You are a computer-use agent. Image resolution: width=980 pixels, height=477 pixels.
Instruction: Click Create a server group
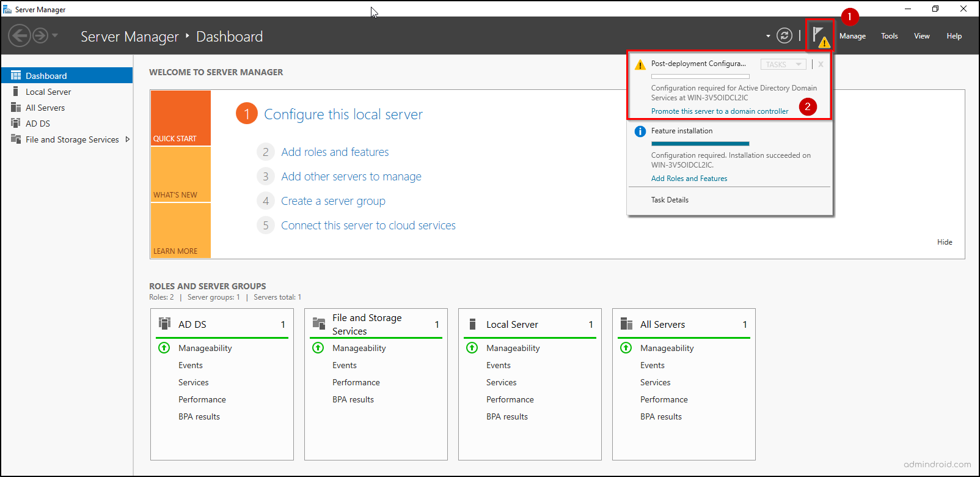click(333, 201)
